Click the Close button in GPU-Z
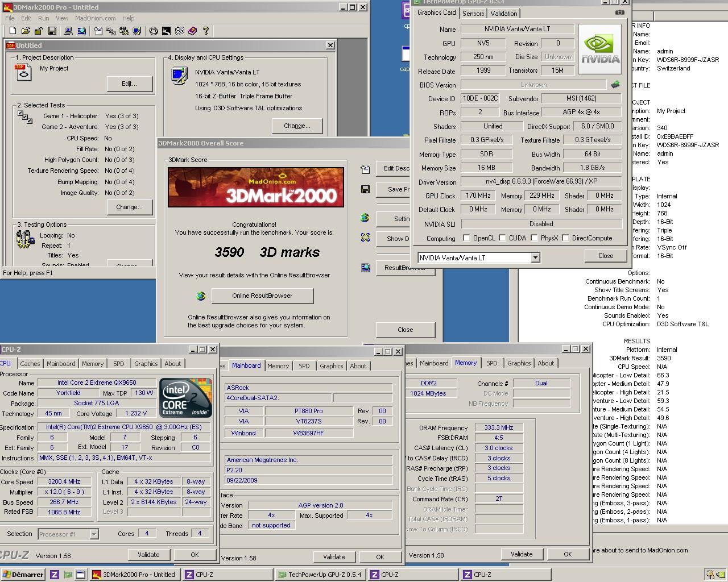The height and width of the screenshot is (582, 728). [606, 256]
